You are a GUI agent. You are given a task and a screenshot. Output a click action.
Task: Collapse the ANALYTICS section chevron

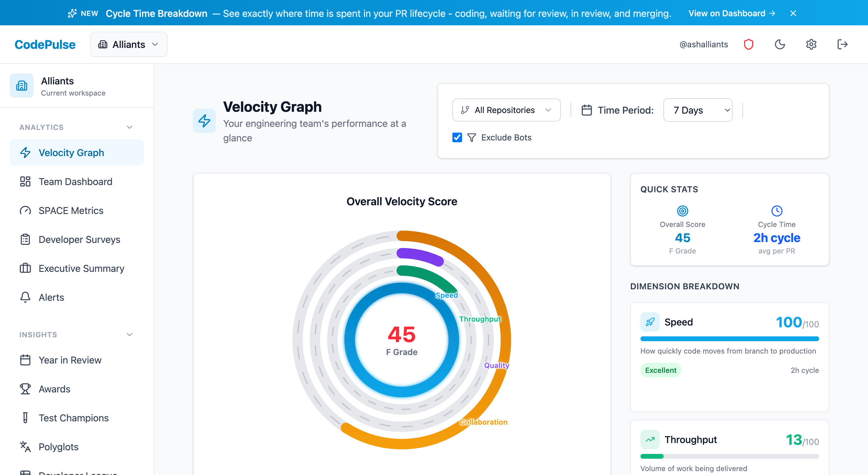coord(130,127)
